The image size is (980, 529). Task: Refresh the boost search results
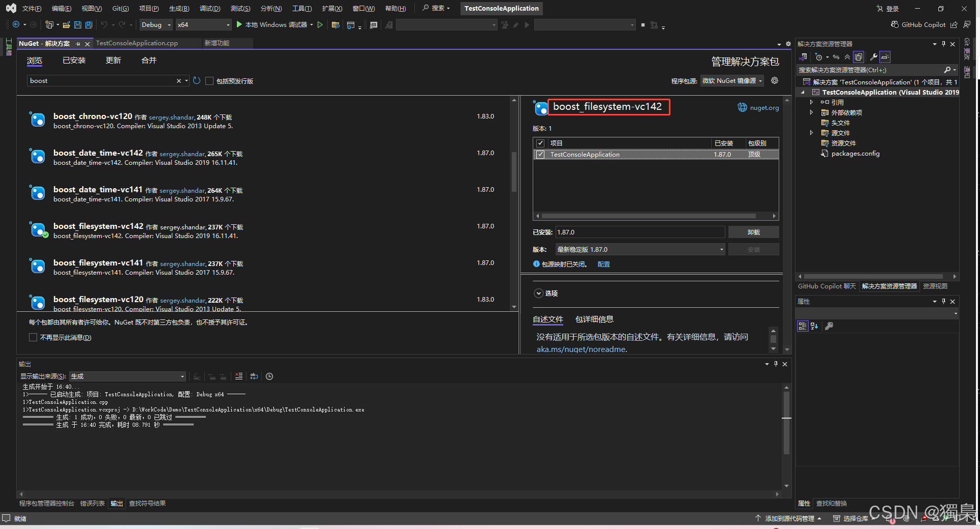click(197, 80)
